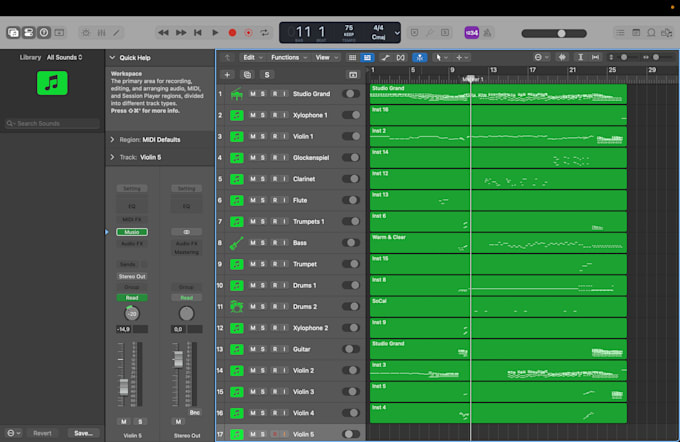Show Flex editing in tracks area

click(400, 57)
